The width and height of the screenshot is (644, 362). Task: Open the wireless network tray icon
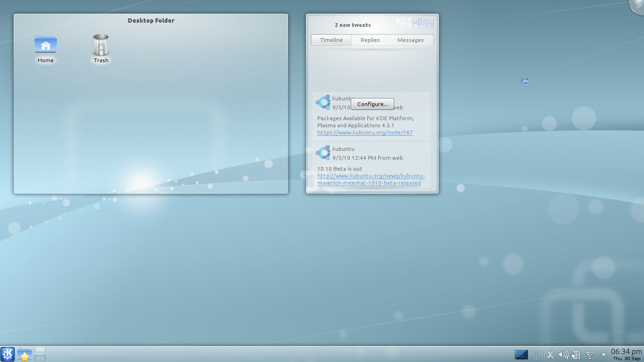[589, 354]
